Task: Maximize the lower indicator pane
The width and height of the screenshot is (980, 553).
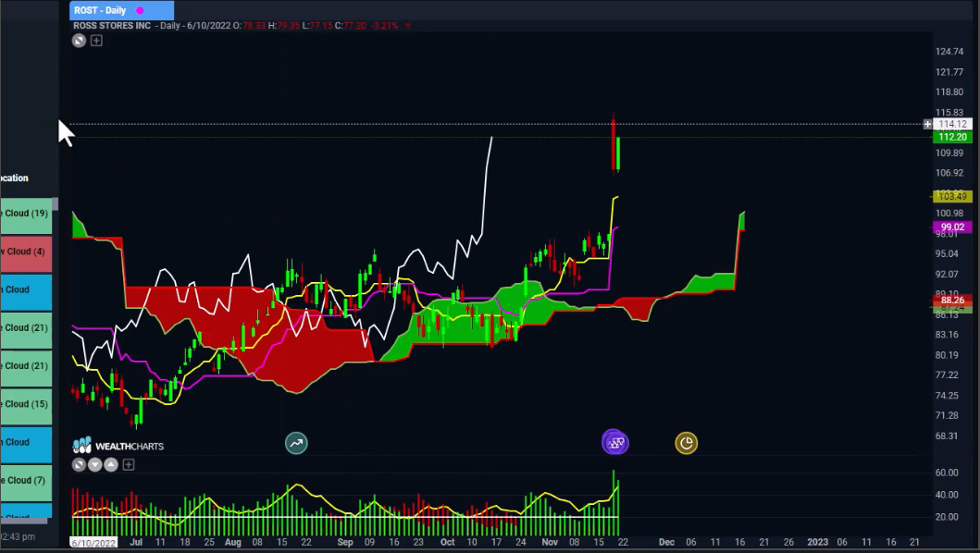Action: [x=79, y=465]
